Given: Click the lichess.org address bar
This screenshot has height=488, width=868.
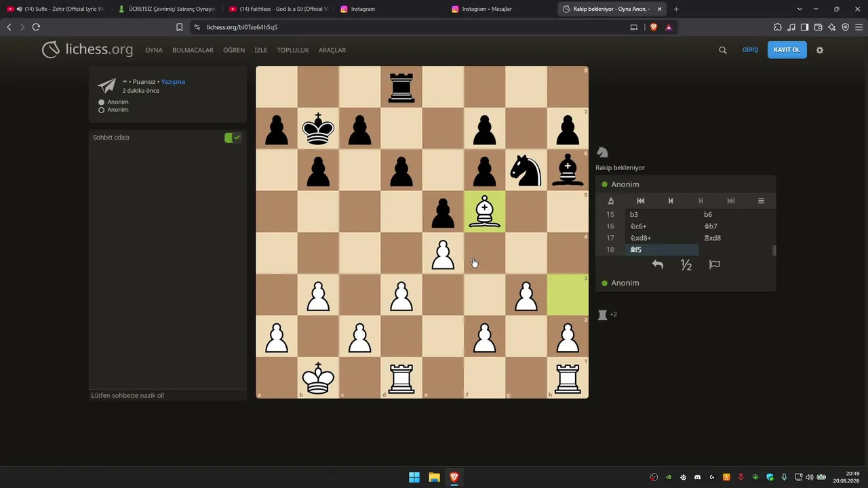Looking at the screenshot, I should click(407, 27).
